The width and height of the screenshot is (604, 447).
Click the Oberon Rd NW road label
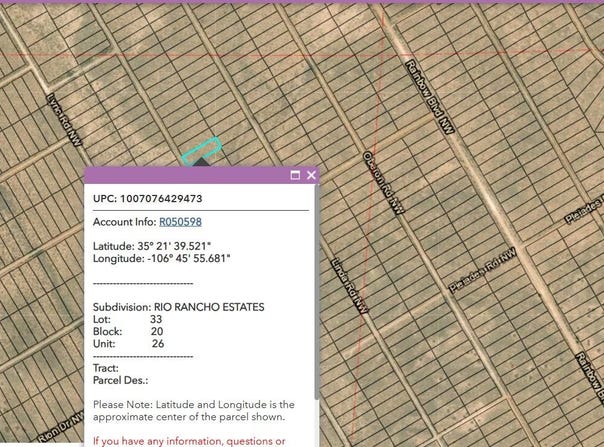[384, 182]
